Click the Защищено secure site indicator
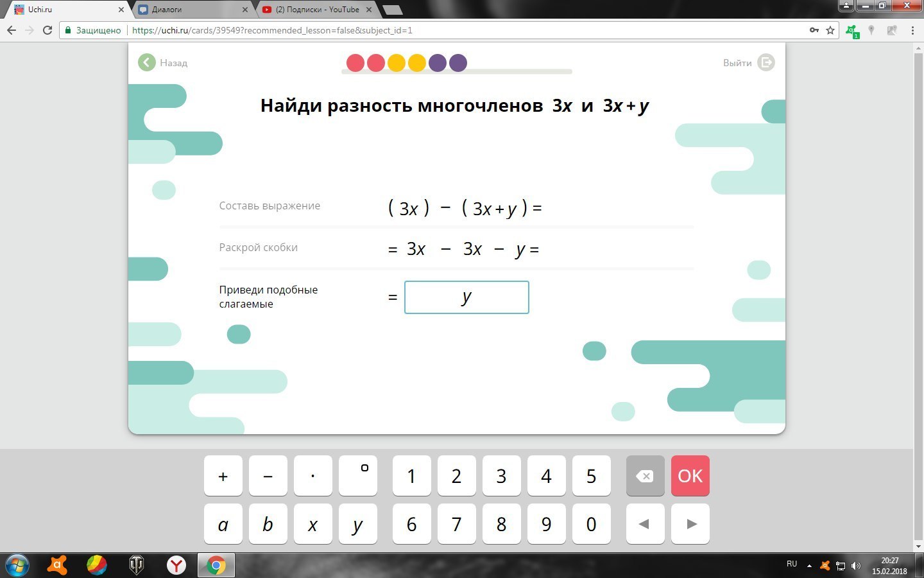 click(x=93, y=30)
